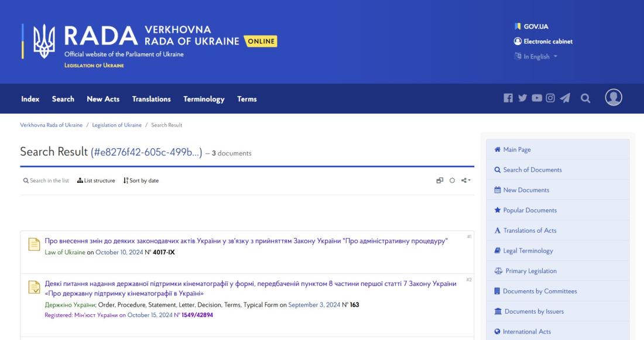This screenshot has height=340, width=644.
Task: Toggle the circle theme icon above results
Action: click(x=452, y=181)
